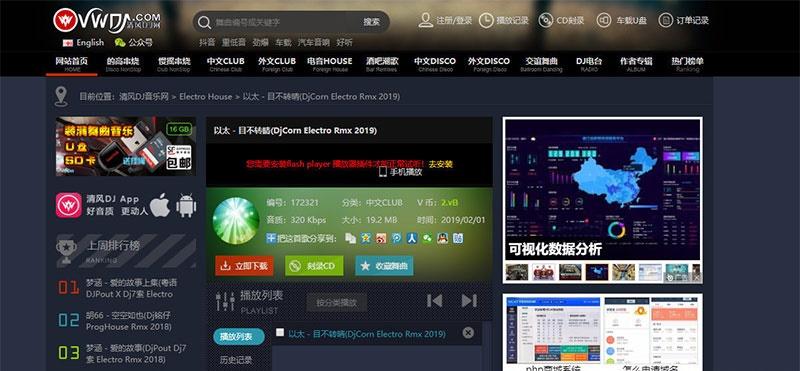Open the 播放记录 clock icon
Screen dimensions: 800x371
[486, 20]
